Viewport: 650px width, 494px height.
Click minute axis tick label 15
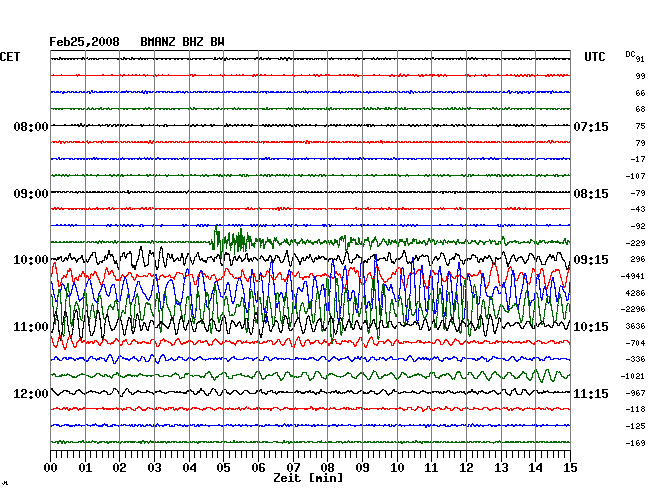point(570,467)
